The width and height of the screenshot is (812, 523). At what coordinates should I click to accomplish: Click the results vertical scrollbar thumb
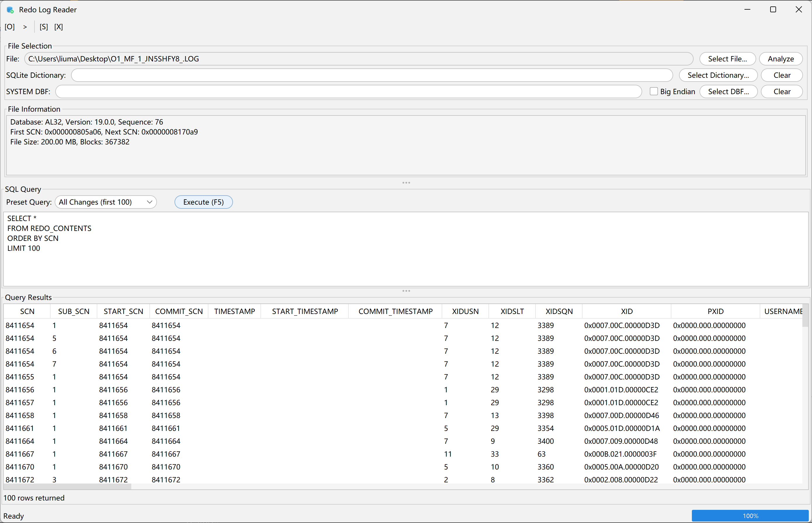[x=805, y=315]
